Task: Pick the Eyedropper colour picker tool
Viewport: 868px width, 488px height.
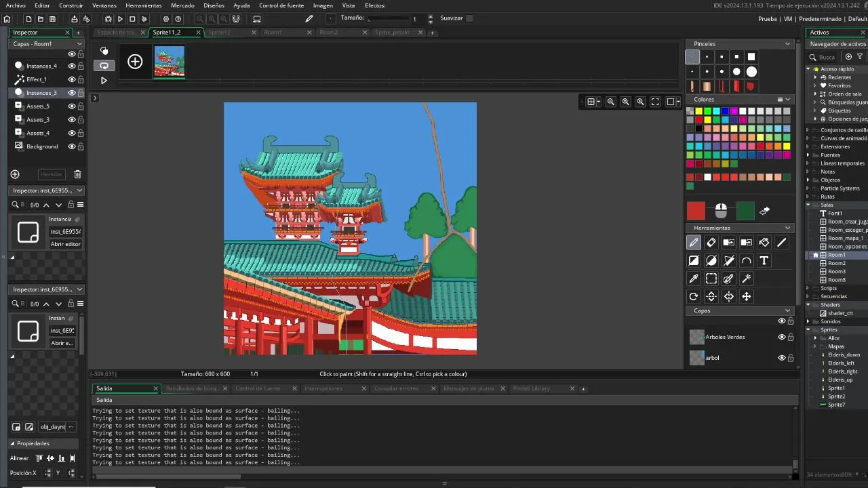Action: pyautogui.click(x=694, y=279)
